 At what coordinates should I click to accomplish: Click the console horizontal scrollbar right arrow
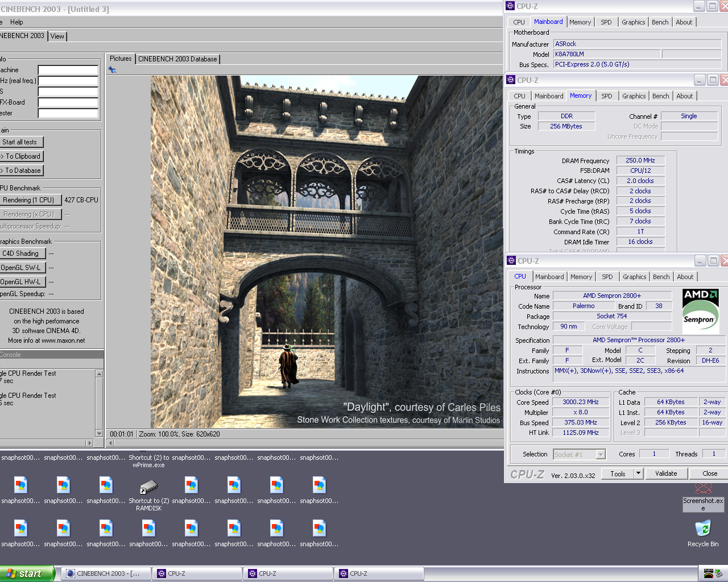coord(89,443)
